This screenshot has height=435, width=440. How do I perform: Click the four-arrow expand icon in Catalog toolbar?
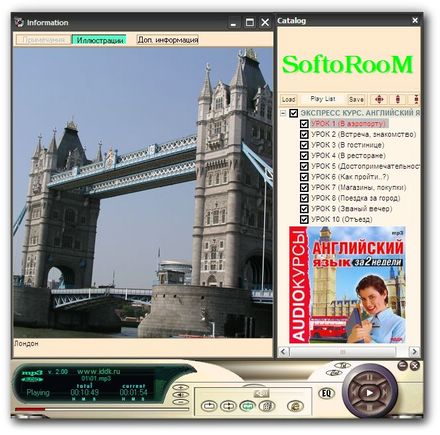(x=379, y=99)
